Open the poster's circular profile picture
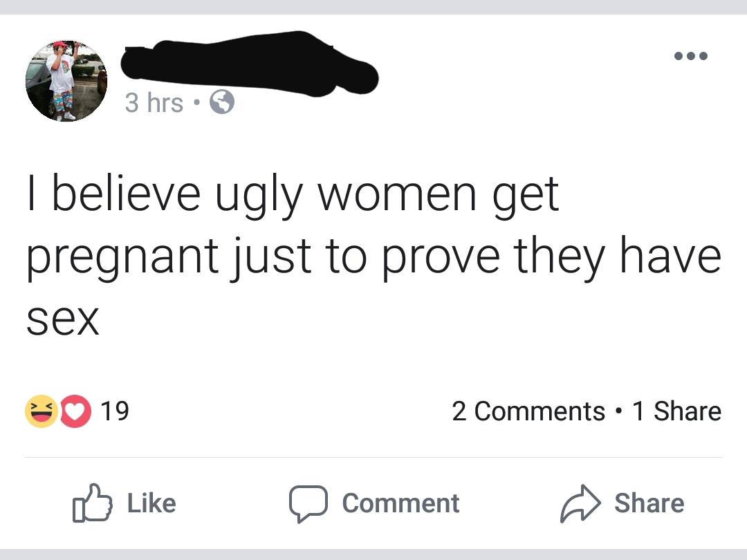Screen dimensions: 747x560 pyautogui.click(x=66, y=80)
